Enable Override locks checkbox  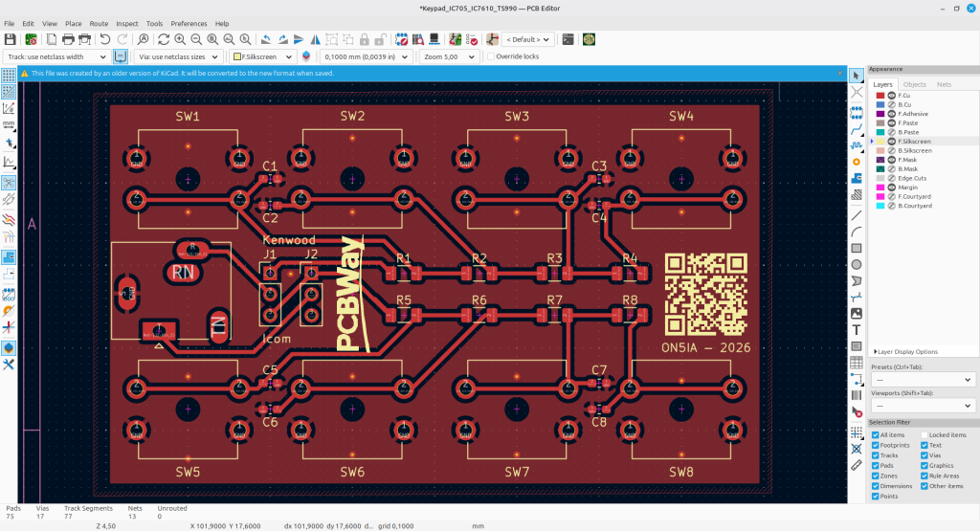[x=491, y=56]
